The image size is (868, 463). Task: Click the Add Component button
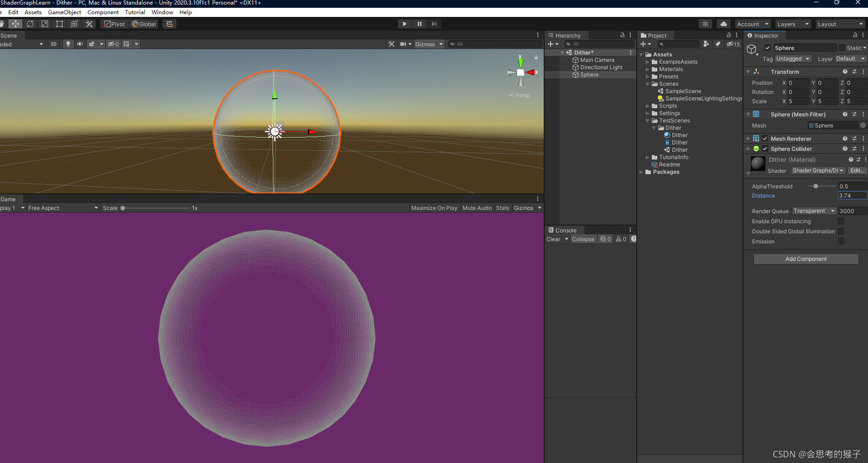point(805,259)
